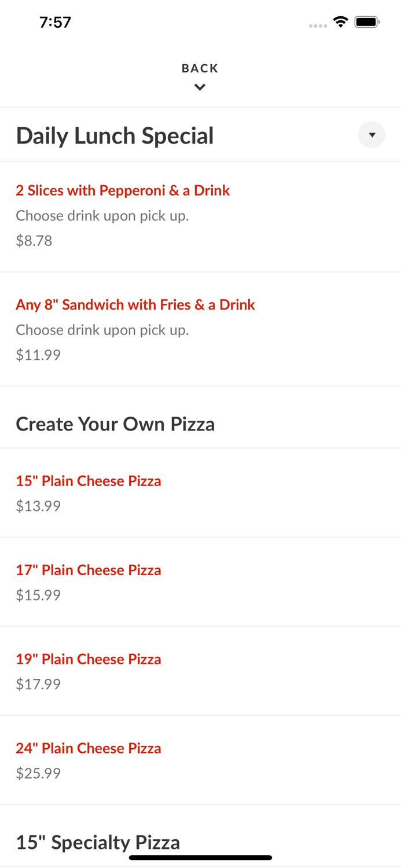Select the 17" Plain Cheese Pizza
The image size is (401, 868).
pos(89,570)
